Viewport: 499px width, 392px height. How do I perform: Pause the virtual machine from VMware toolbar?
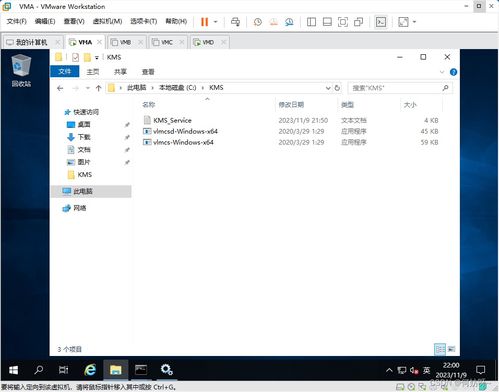[x=204, y=22]
